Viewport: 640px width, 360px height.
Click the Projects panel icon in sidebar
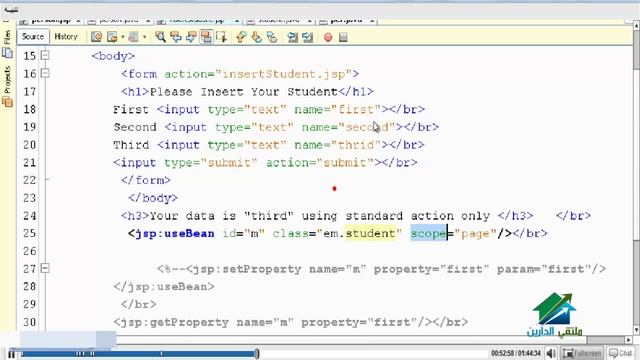[7, 102]
